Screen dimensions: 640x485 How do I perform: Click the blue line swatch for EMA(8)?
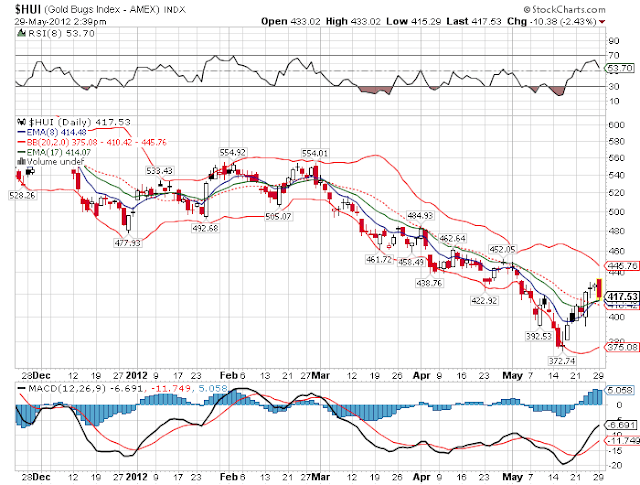pos(22,132)
